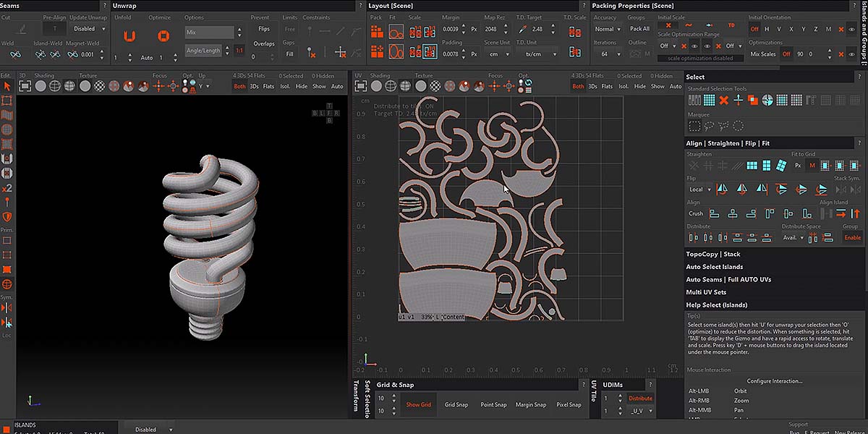Screen dimensions: 868x434
Task: Click the Group Enable button
Action: pyautogui.click(x=853, y=237)
